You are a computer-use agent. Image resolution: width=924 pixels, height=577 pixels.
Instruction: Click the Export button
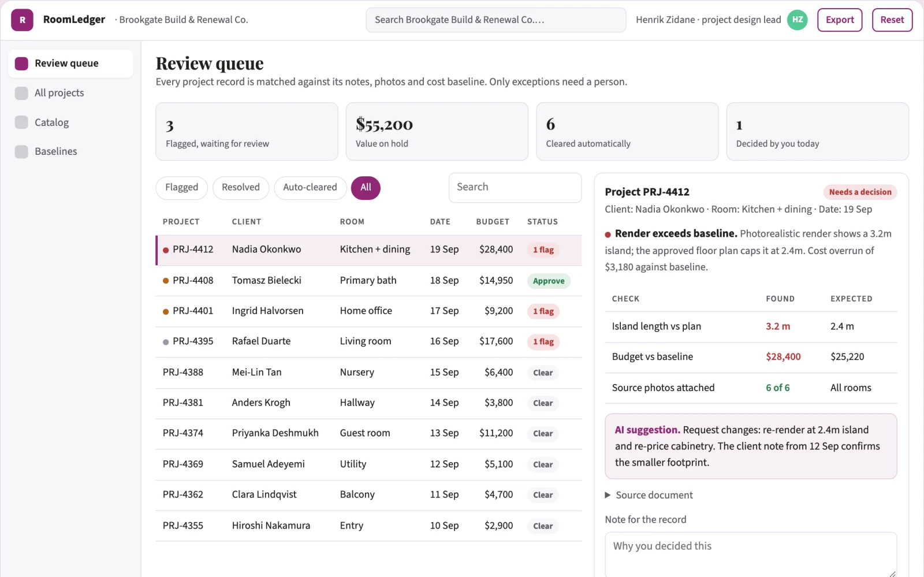[x=840, y=20]
